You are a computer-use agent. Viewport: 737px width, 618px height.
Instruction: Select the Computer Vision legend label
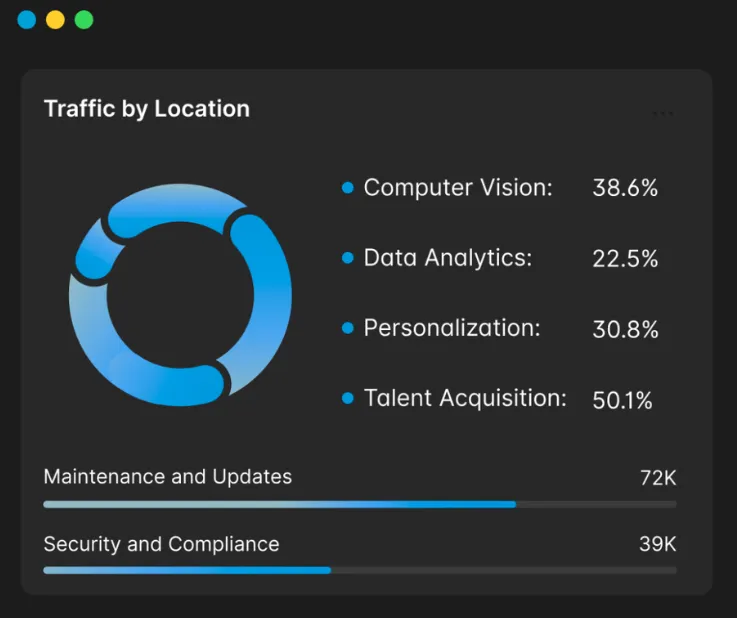[x=458, y=188]
